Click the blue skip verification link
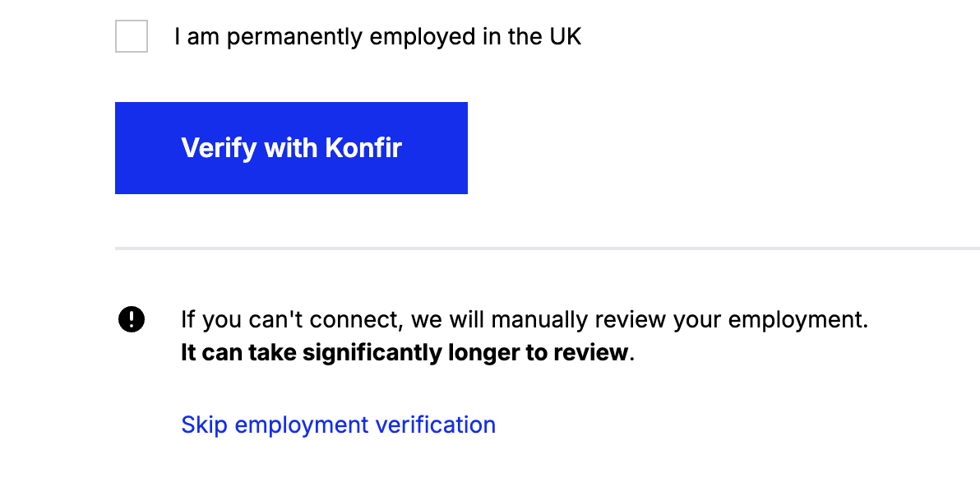This screenshot has height=492, width=980. pos(338,425)
